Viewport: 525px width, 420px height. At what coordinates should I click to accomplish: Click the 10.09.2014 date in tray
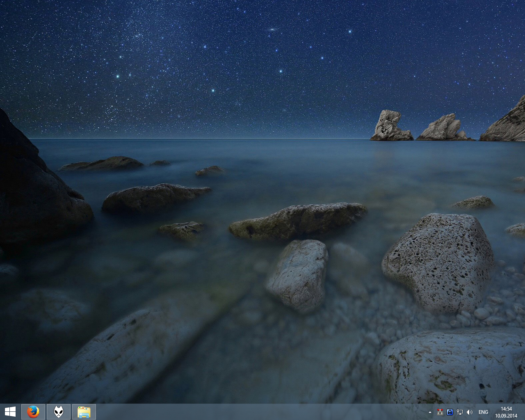pyautogui.click(x=506, y=415)
